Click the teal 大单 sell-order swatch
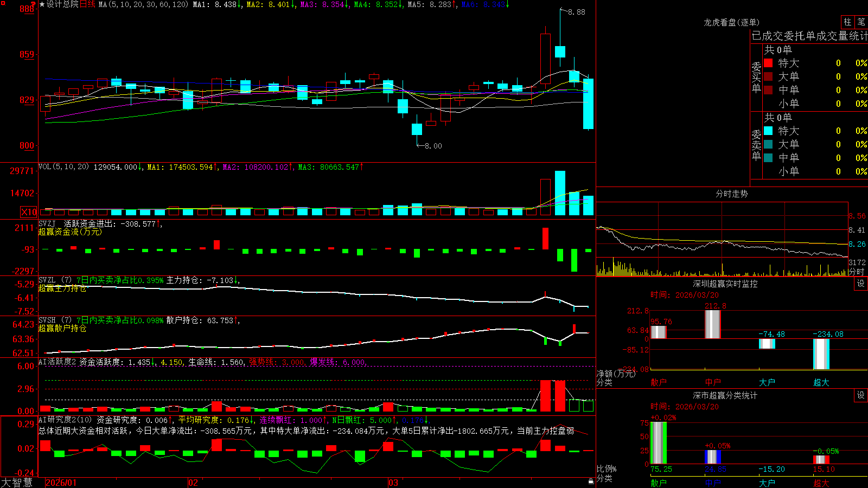Image resolution: width=868 pixels, height=488 pixels. pos(768,144)
